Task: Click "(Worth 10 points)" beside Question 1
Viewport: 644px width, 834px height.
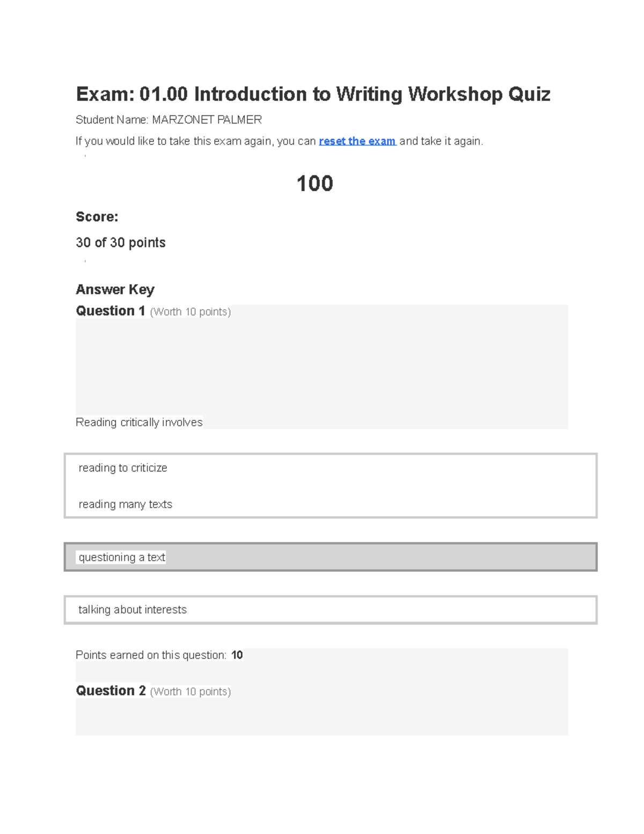Action: click(x=191, y=312)
